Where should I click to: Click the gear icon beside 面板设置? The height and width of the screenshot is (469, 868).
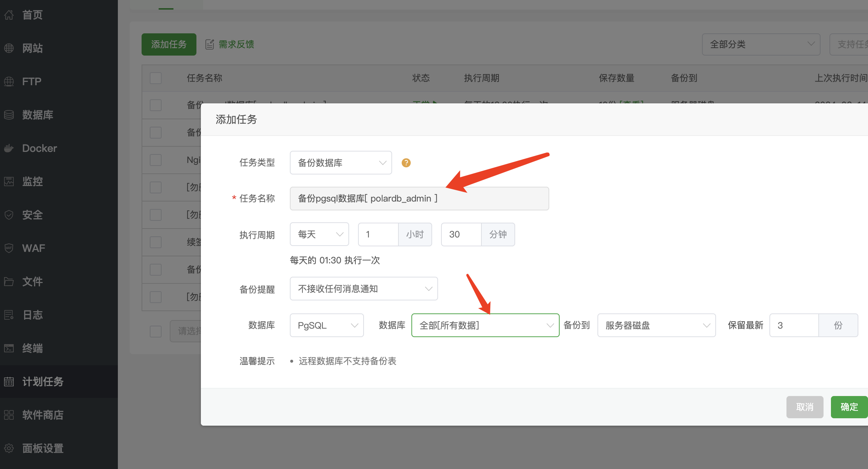pyautogui.click(x=9, y=448)
